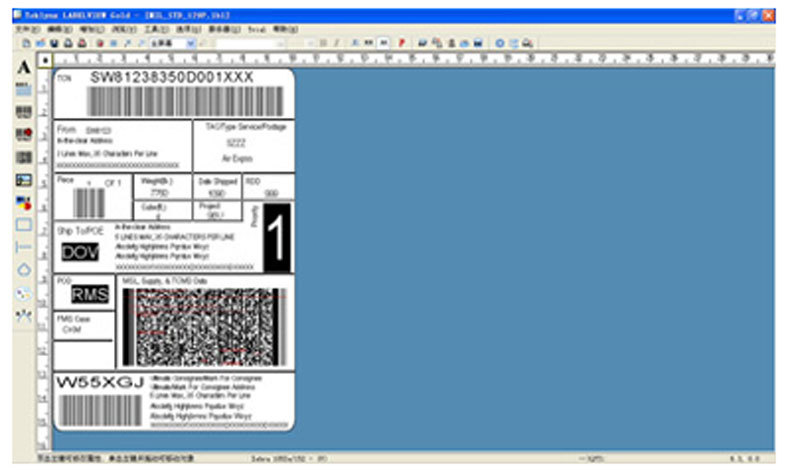The height and width of the screenshot is (472, 790).
Task: Open the Edit (编辑) menu
Action: (x=59, y=30)
